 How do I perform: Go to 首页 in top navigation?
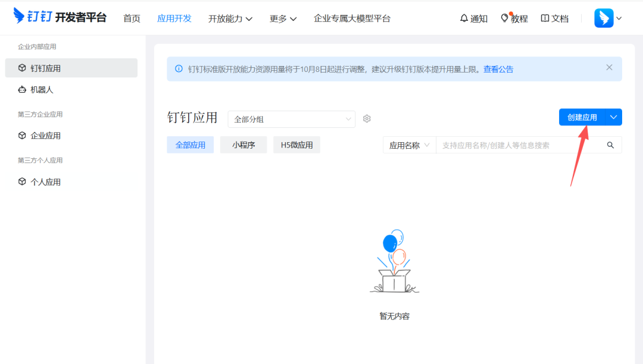point(132,18)
